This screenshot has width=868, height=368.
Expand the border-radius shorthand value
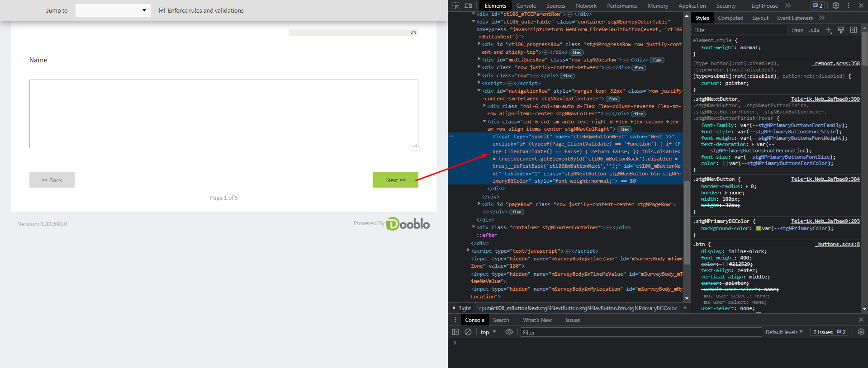(748, 186)
